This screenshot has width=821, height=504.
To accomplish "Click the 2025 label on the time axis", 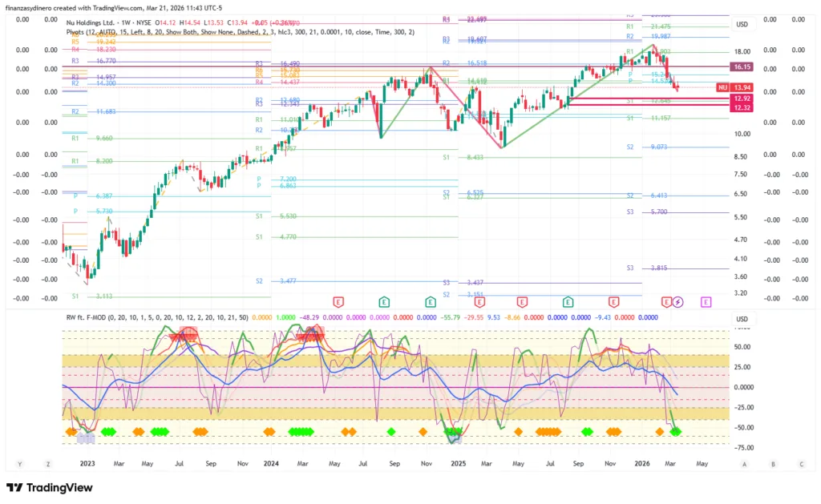I will [x=459, y=463].
